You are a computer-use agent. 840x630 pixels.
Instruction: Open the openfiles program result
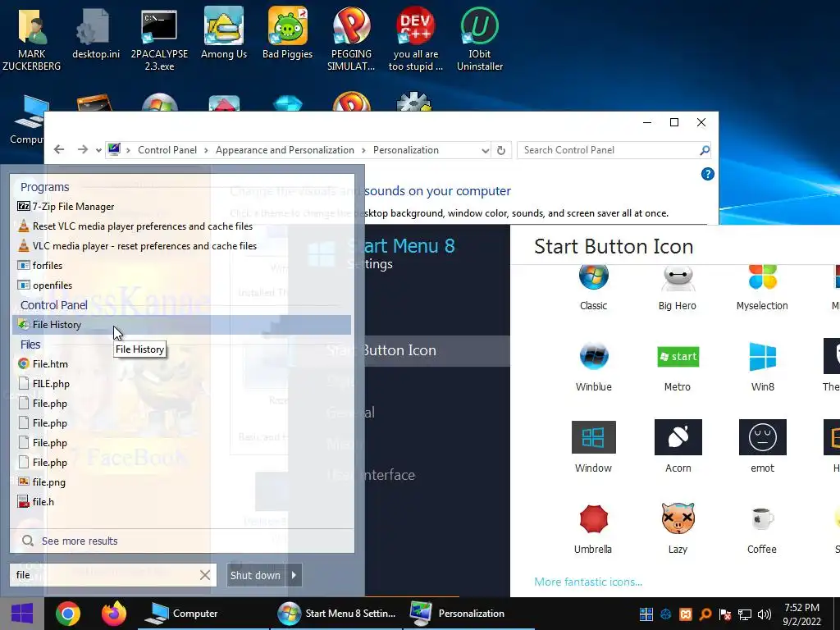[181, 285]
